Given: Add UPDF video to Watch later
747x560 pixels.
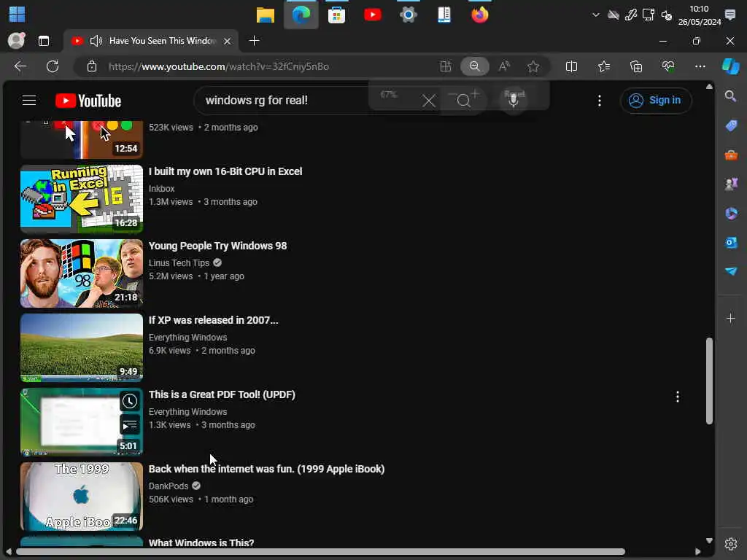Looking at the screenshot, I should point(130,401).
